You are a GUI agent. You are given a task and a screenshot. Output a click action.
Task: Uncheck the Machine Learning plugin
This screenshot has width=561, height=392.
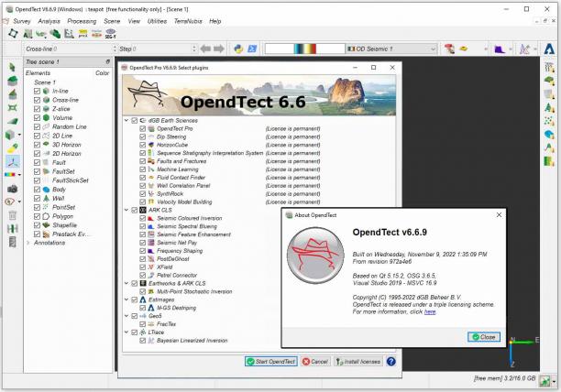tap(142, 169)
